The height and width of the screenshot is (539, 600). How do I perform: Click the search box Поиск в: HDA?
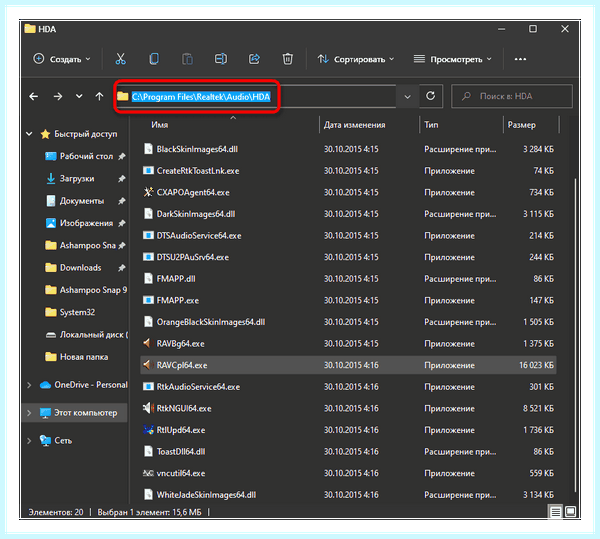tap(512, 96)
